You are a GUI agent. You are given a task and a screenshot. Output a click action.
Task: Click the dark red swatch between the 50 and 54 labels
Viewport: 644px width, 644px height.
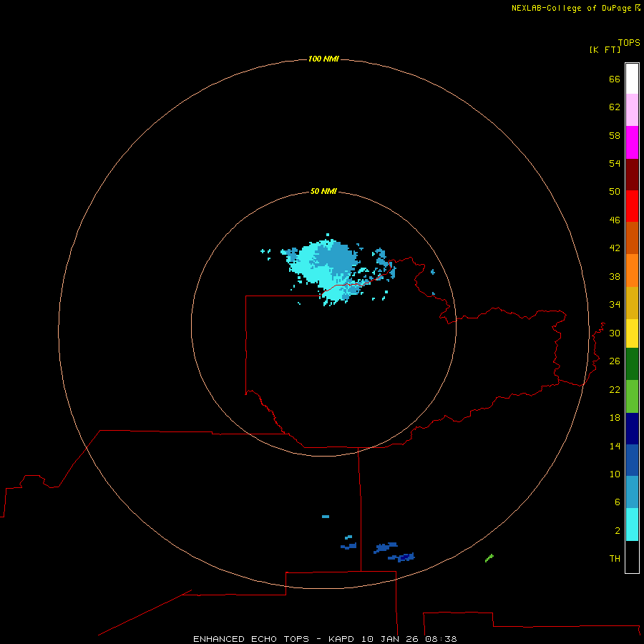click(632, 174)
